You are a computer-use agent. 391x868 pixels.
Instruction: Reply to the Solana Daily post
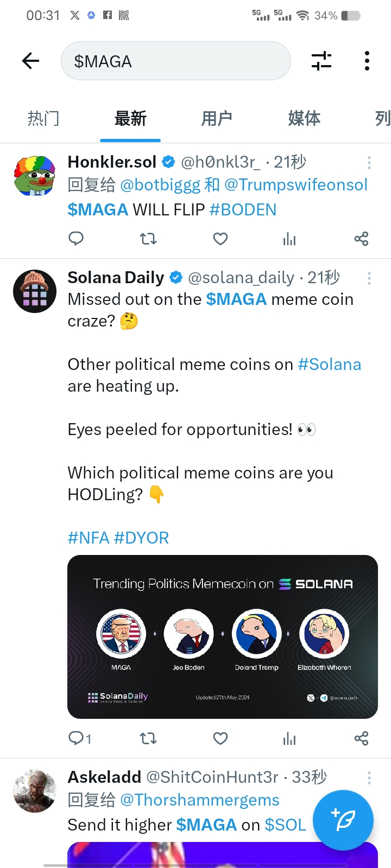[77, 738]
